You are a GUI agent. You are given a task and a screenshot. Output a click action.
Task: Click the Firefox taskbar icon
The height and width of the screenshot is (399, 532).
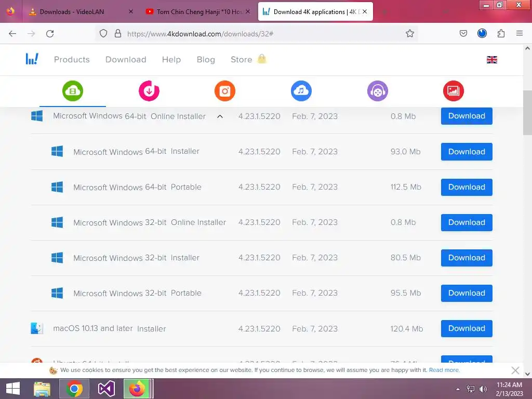click(137, 389)
